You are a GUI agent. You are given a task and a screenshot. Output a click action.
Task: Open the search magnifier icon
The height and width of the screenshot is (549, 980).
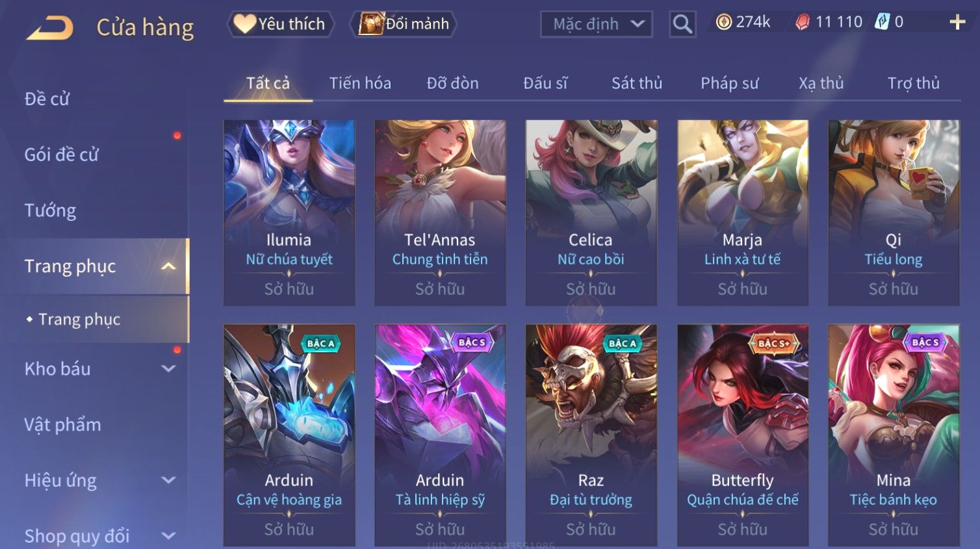682,24
